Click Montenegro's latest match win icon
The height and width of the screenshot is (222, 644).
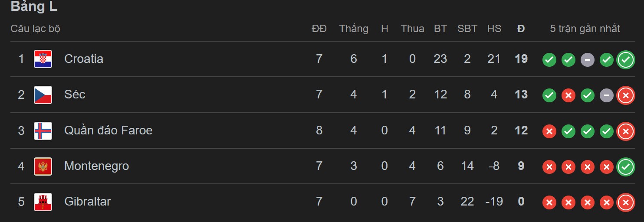coord(625,166)
